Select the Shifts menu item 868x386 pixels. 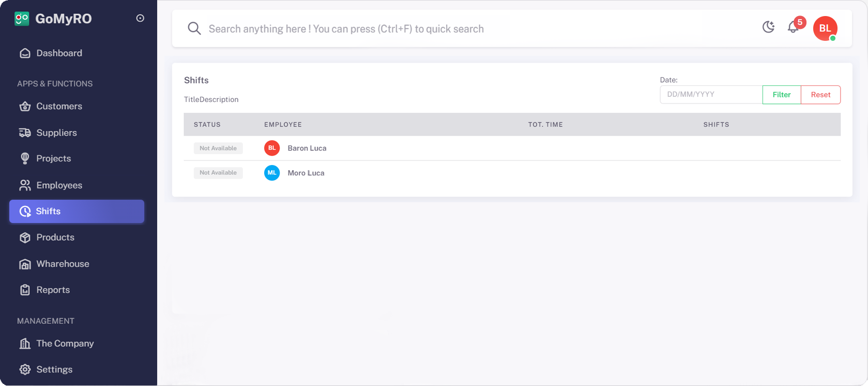pyautogui.click(x=77, y=212)
